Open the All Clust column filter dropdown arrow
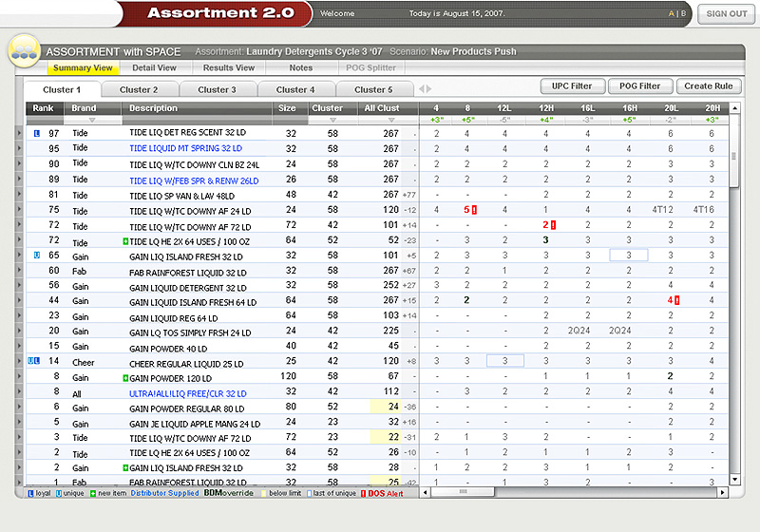The width and height of the screenshot is (760, 532). (x=391, y=120)
